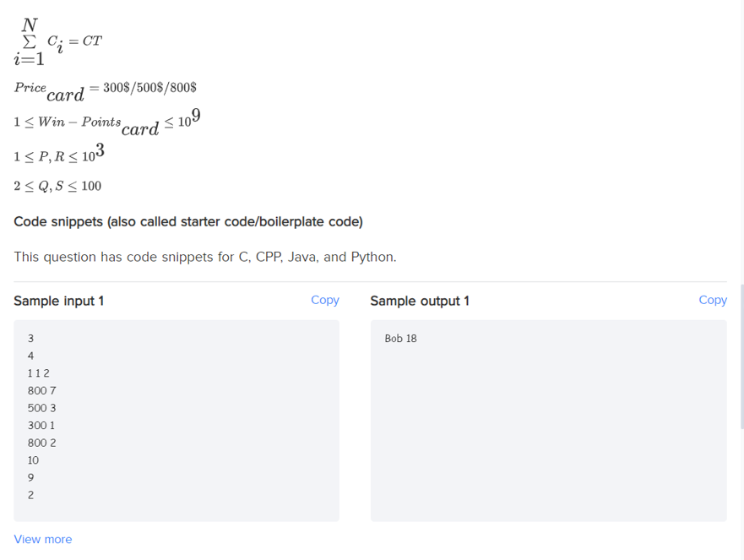Open the View more link
Viewport: 744px width, 560px height.
point(43,539)
